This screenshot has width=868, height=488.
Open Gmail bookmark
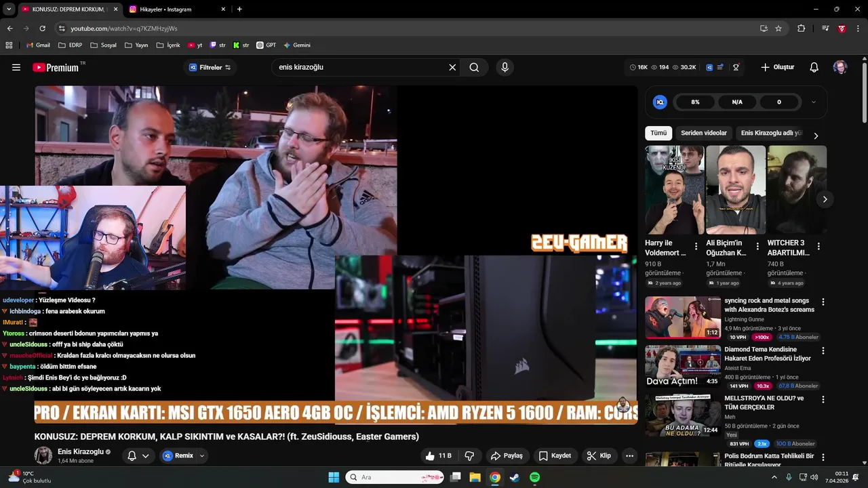click(37, 45)
